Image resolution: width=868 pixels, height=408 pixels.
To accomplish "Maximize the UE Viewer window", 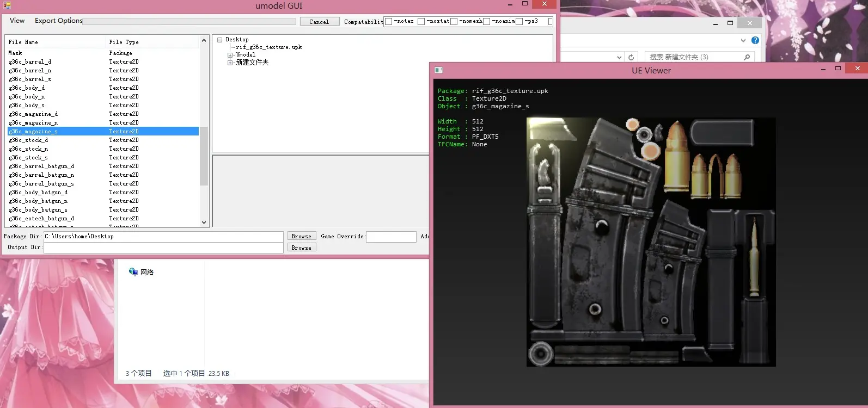I will pos(838,69).
